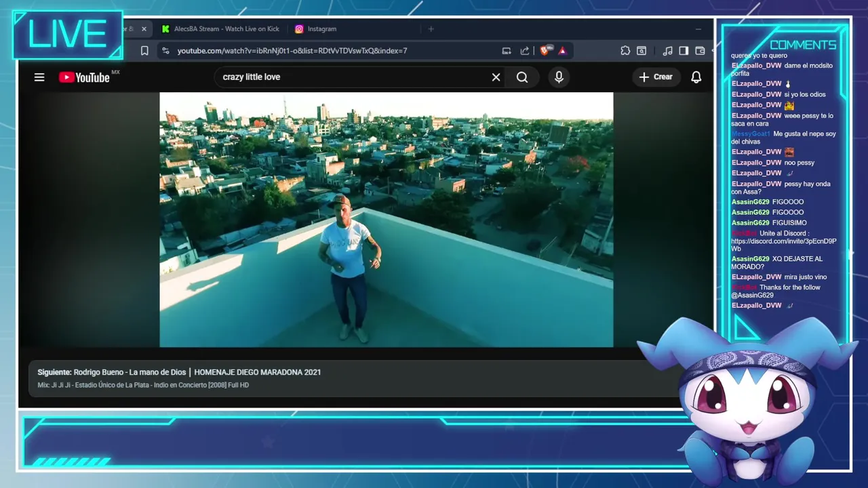This screenshot has height=488, width=868.
Task: Click username AsasinG629 beside 'FIGUISIMO'
Action: [750, 223]
